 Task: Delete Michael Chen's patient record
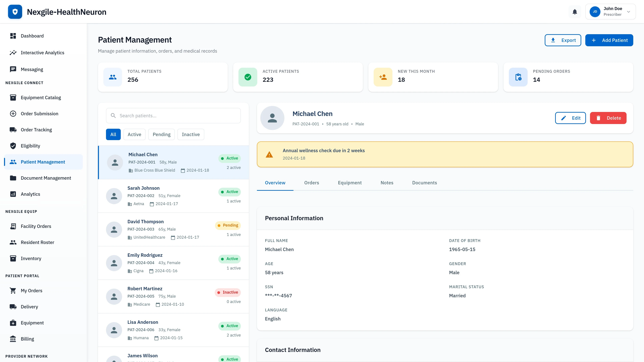[x=608, y=118]
